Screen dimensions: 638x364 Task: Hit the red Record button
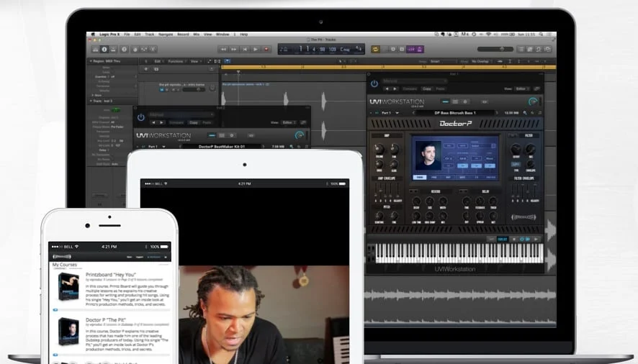point(266,49)
